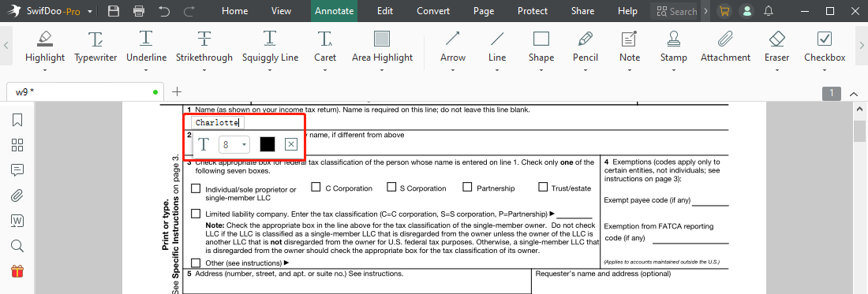Open the page Thumbnails side panel
The width and height of the screenshot is (868, 294).
17,145
